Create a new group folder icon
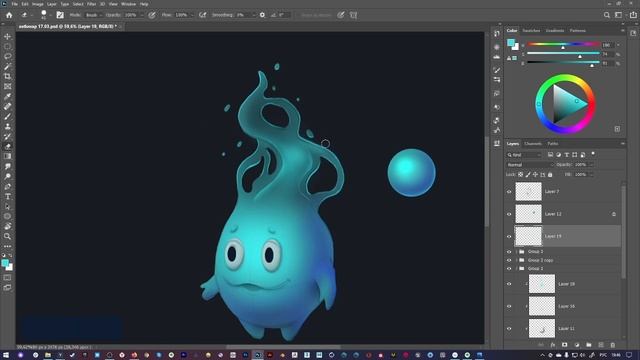Image resolution: width=640 pixels, height=360 pixels. click(x=589, y=345)
